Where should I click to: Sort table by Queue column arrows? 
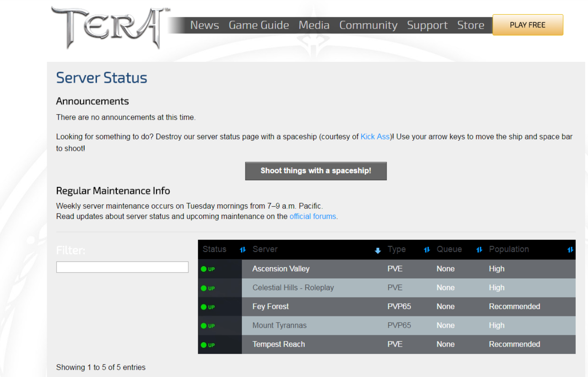click(x=479, y=250)
